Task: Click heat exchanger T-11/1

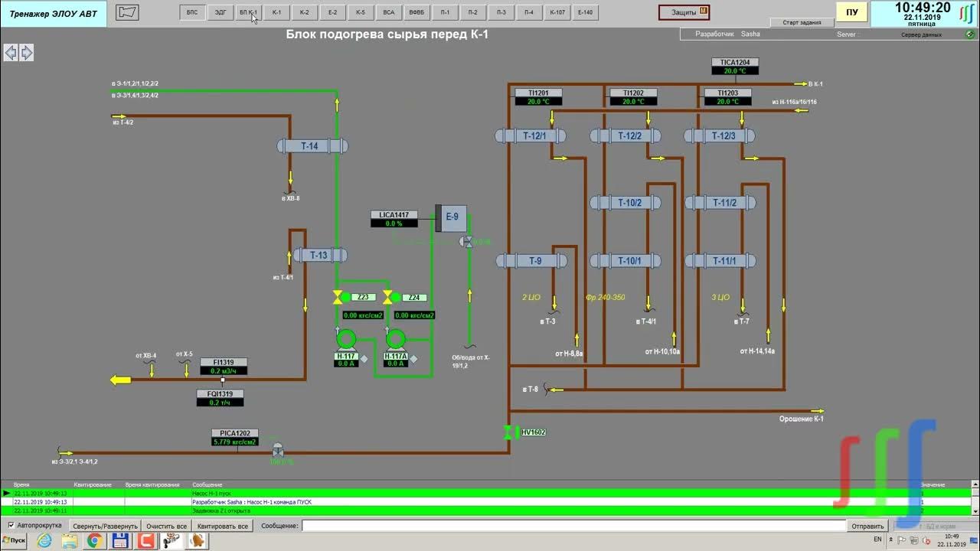Action: (720, 260)
